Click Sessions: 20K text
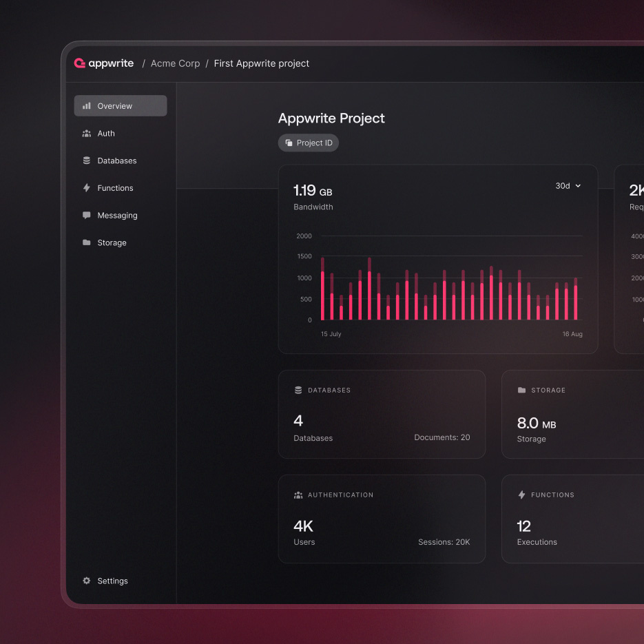 [x=444, y=542]
